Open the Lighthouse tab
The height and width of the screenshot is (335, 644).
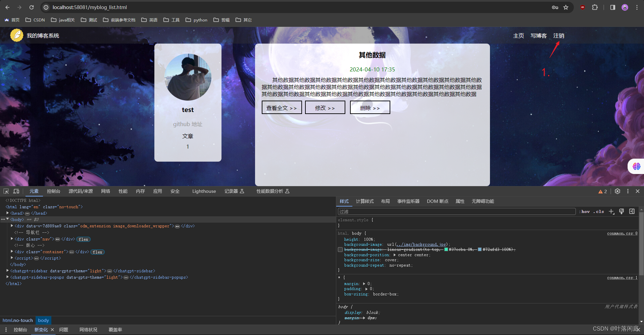click(204, 191)
